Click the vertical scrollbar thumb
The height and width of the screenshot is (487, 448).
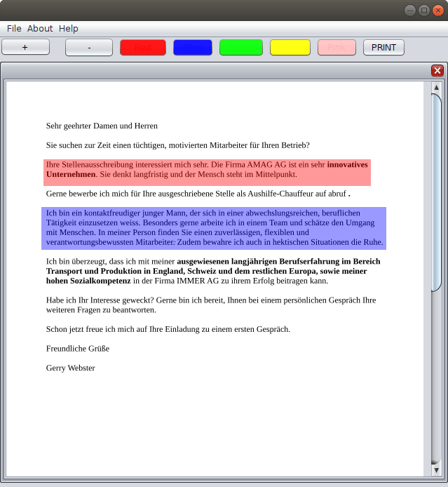click(x=437, y=192)
